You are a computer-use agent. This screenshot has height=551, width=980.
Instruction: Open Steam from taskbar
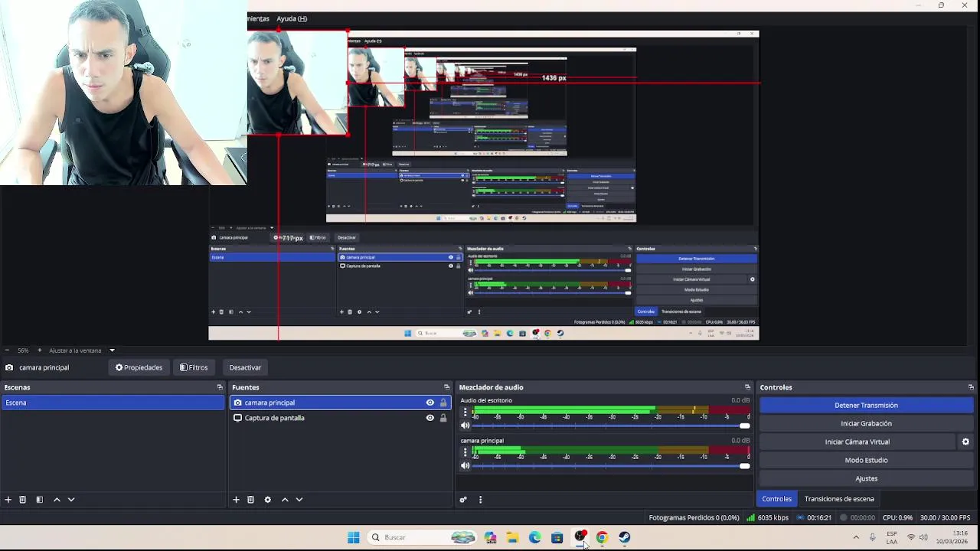click(625, 537)
